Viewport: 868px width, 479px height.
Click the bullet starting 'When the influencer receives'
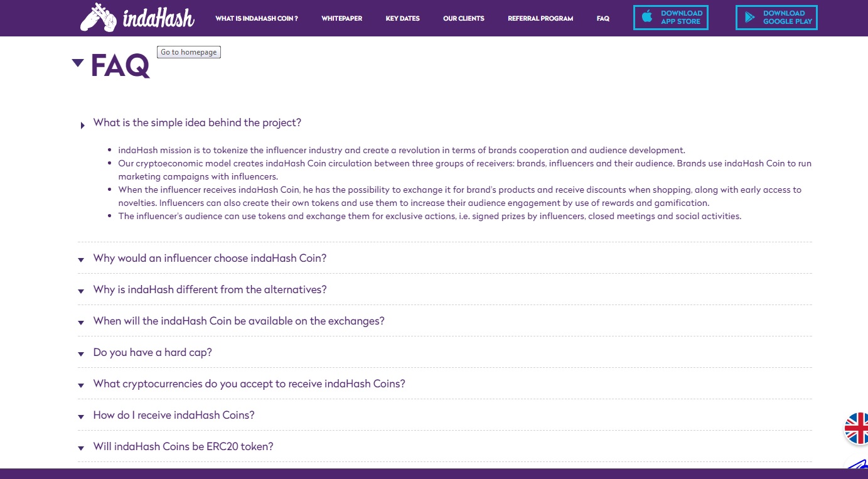(459, 196)
